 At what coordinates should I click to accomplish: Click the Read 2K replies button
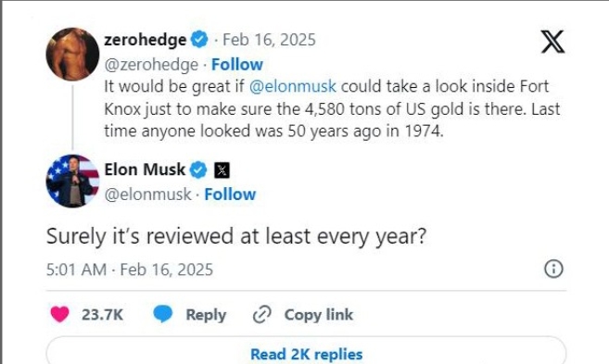306,351
